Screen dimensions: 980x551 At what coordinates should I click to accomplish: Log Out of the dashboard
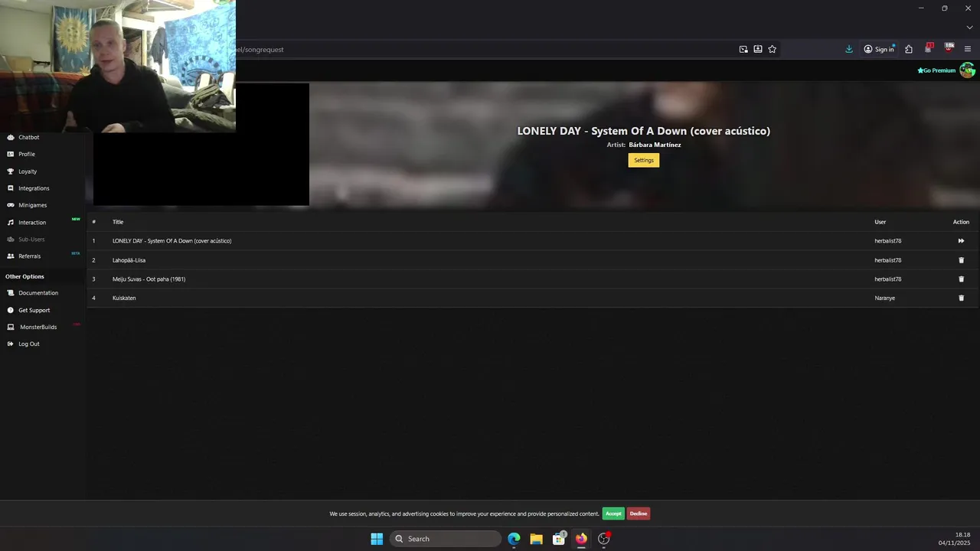point(28,344)
